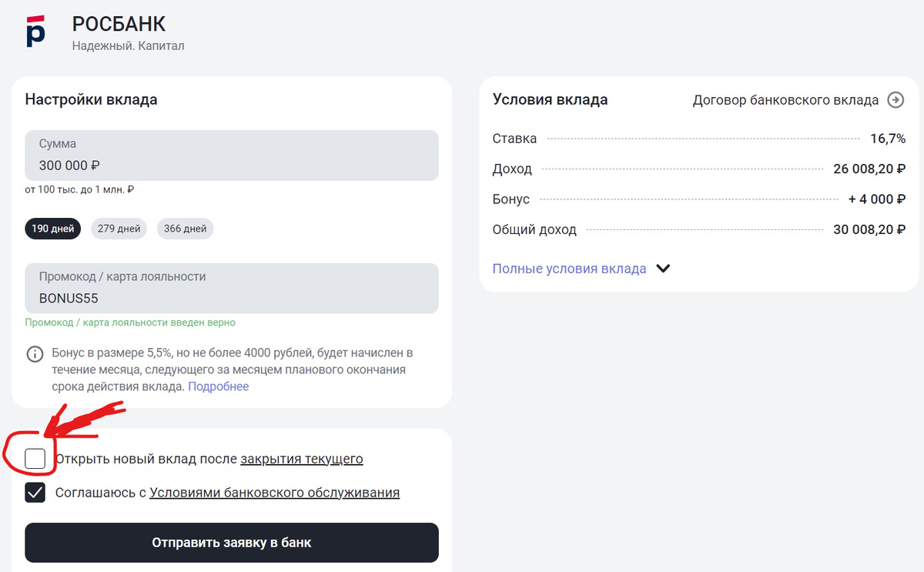The image size is (924, 572).
Task: Open Условиями банковского обслуживания link
Action: click(x=275, y=493)
